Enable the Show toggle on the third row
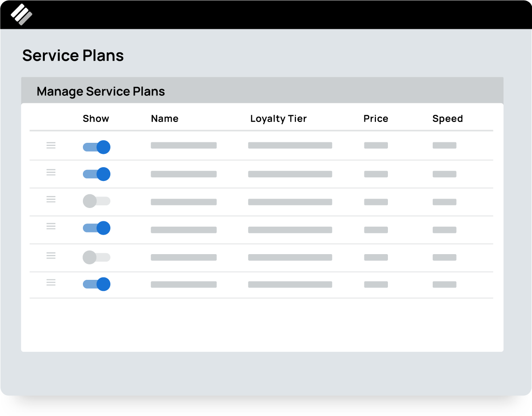Screen dimensions: 532x416 pyautogui.click(x=96, y=201)
